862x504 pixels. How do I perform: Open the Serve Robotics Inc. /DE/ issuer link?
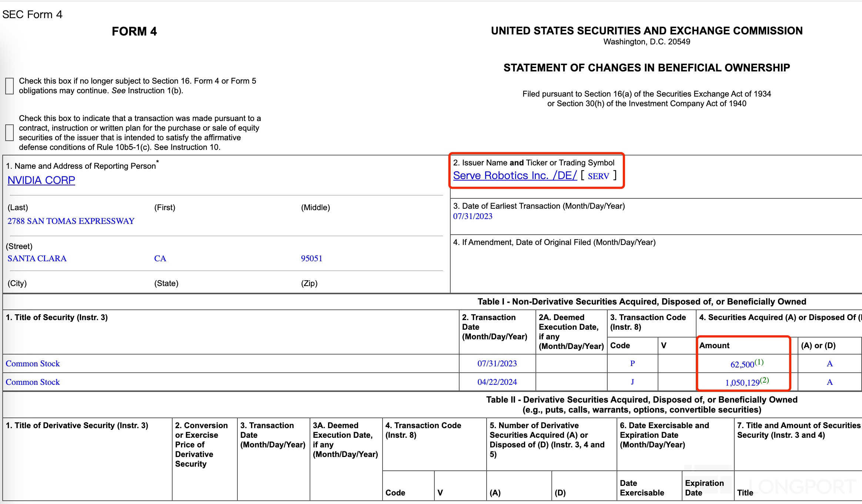click(x=515, y=175)
